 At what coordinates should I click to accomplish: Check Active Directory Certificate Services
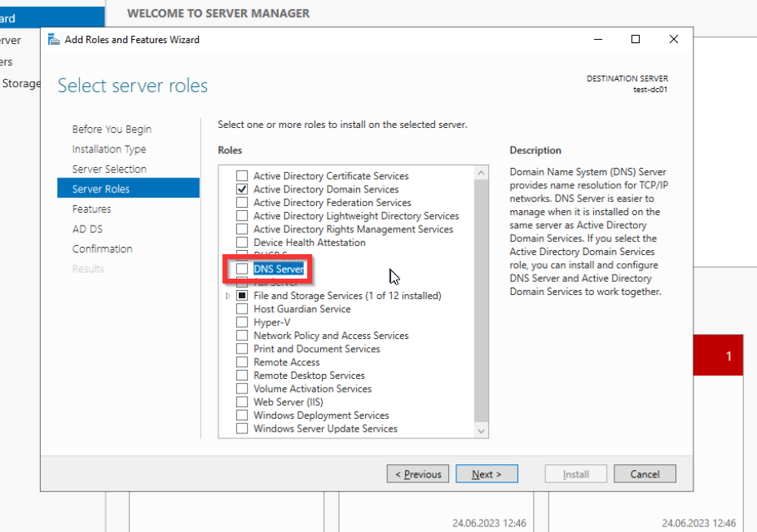(242, 176)
